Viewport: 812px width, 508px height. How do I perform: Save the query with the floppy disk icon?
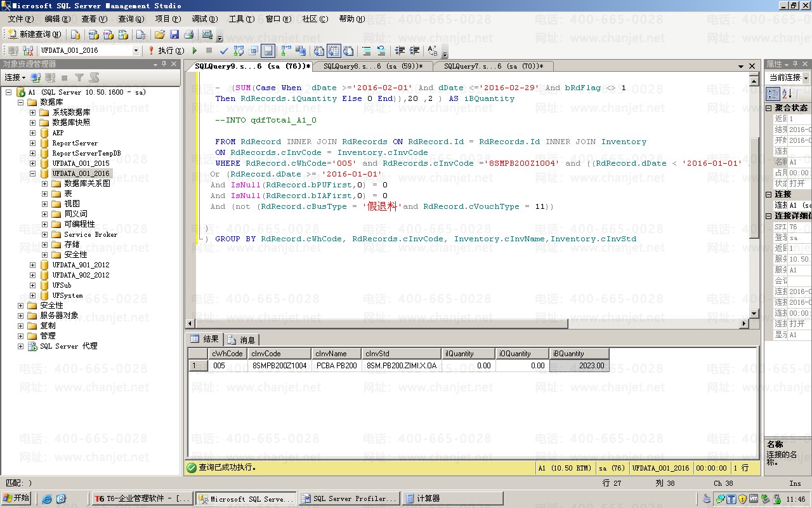tap(174, 34)
